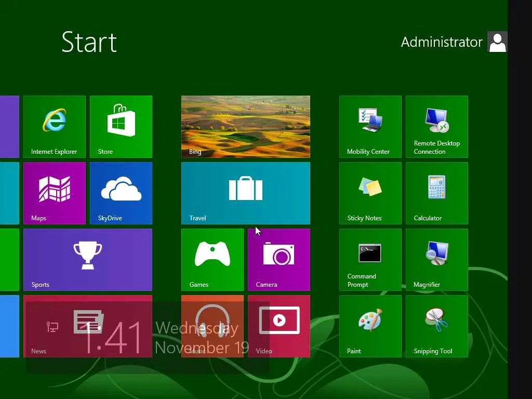The width and height of the screenshot is (532, 399).
Task: Open the Maps tile
Action: point(54,193)
